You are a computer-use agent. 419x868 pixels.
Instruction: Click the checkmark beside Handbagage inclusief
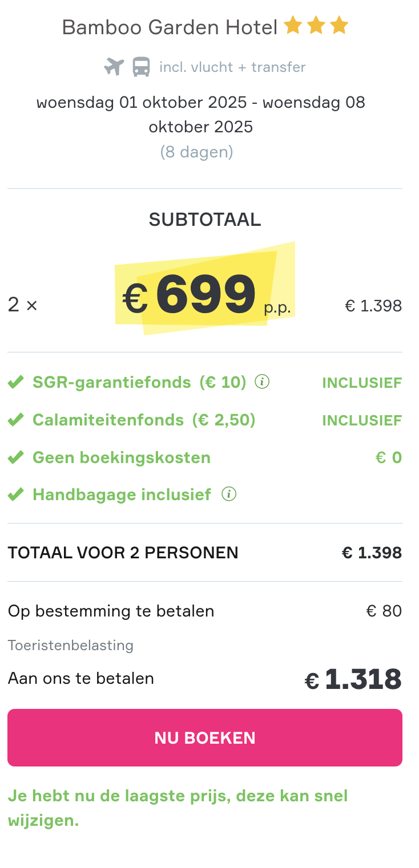(x=16, y=494)
